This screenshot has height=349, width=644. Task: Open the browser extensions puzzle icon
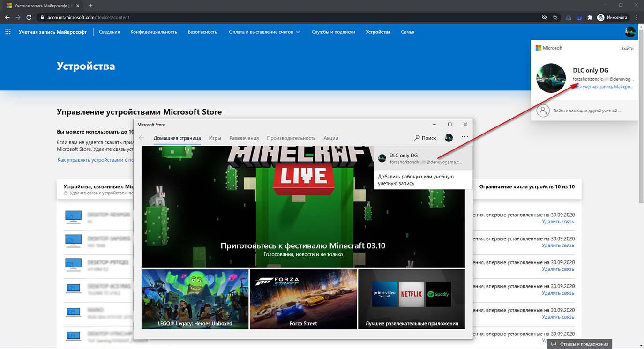click(590, 17)
